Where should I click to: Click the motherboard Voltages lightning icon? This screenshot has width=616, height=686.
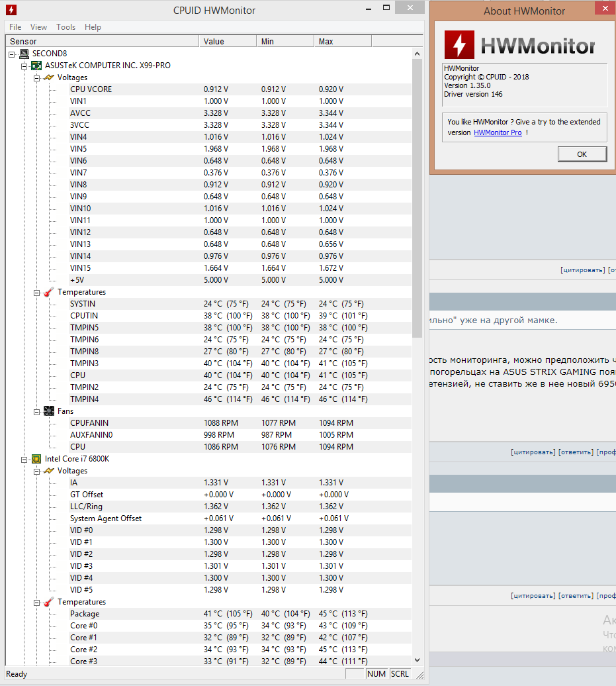point(50,77)
